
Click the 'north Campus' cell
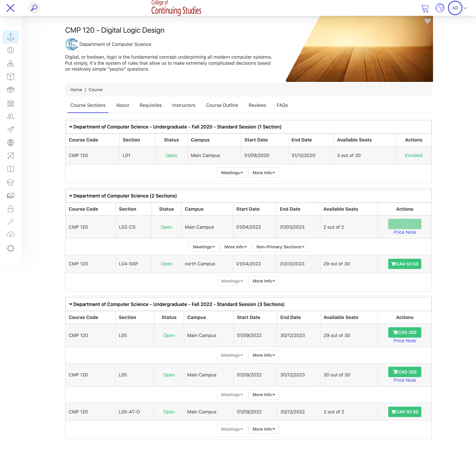207,264
